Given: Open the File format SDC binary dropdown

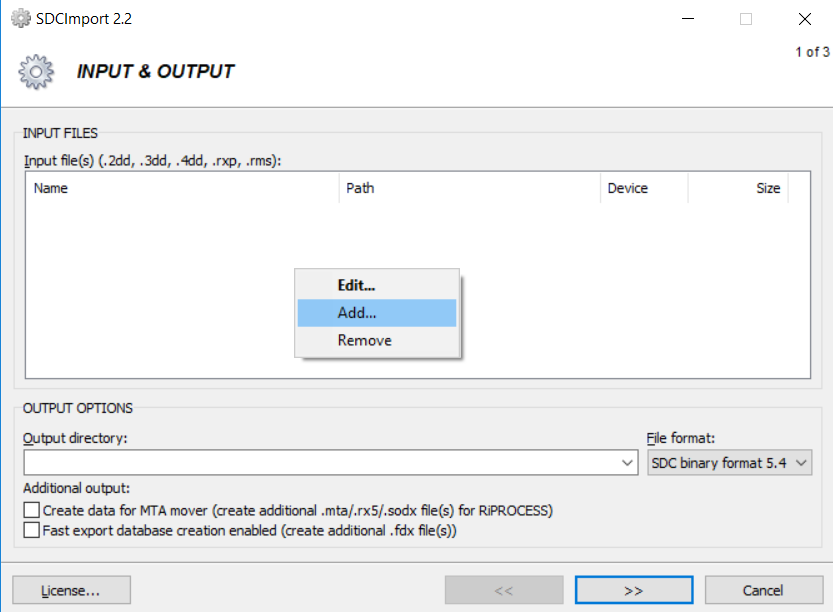Looking at the screenshot, I should pos(729,463).
